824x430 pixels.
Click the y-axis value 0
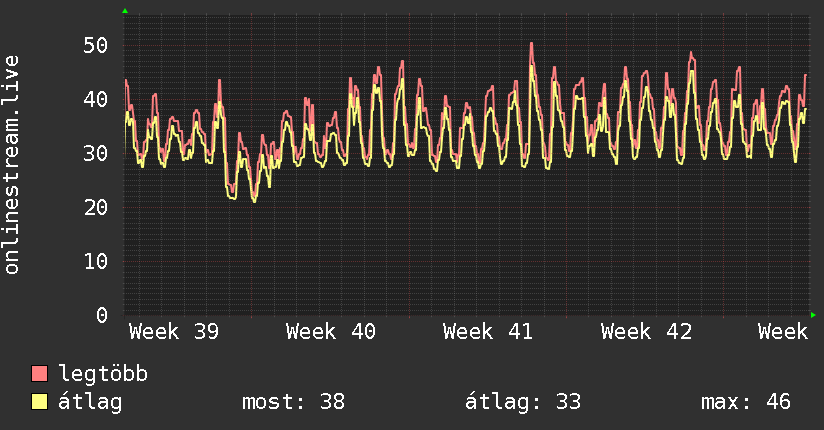tap(102, 315)
